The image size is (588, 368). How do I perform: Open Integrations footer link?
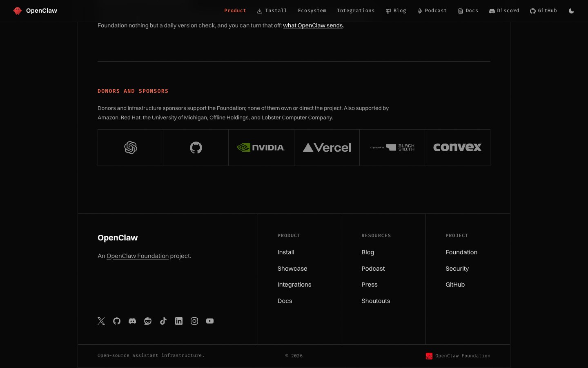tap(294, 285)
